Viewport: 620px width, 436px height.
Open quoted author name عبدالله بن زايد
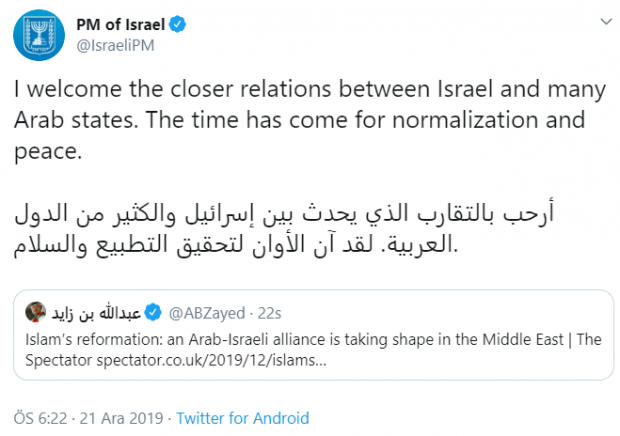(95, 312)
